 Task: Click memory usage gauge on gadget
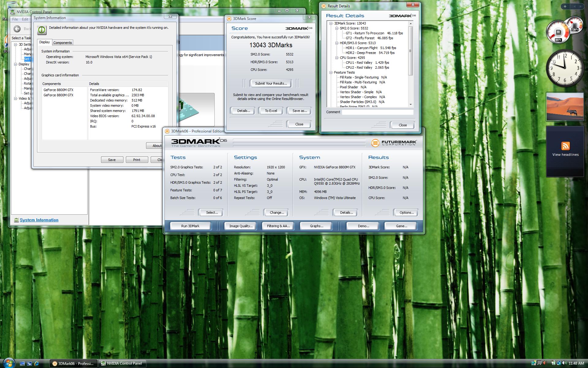pyautogui.click(x=575, y=25)
